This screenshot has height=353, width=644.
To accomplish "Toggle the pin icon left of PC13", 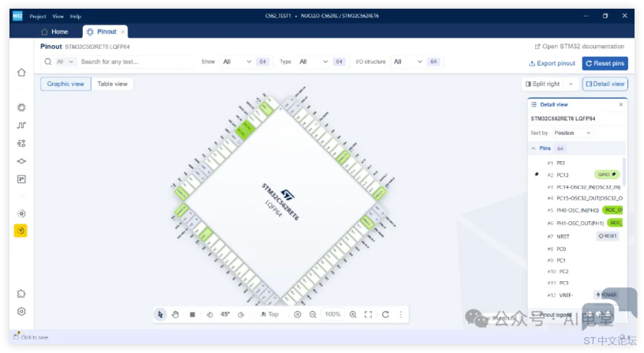I will [x=537, y=175].
